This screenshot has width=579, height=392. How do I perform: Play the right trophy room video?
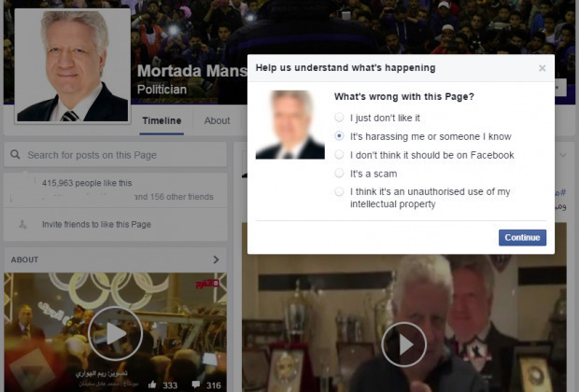click(x=404, y=344)
